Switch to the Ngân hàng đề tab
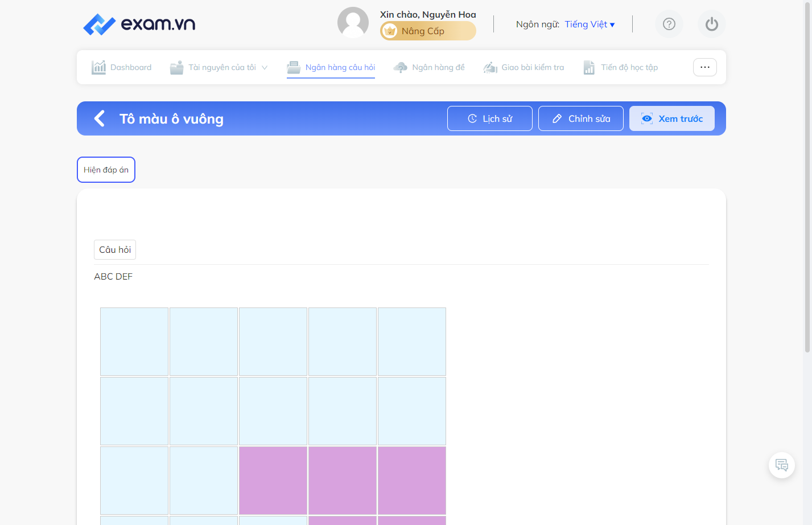The image size is (812, 525). click(x=429, y=67)
